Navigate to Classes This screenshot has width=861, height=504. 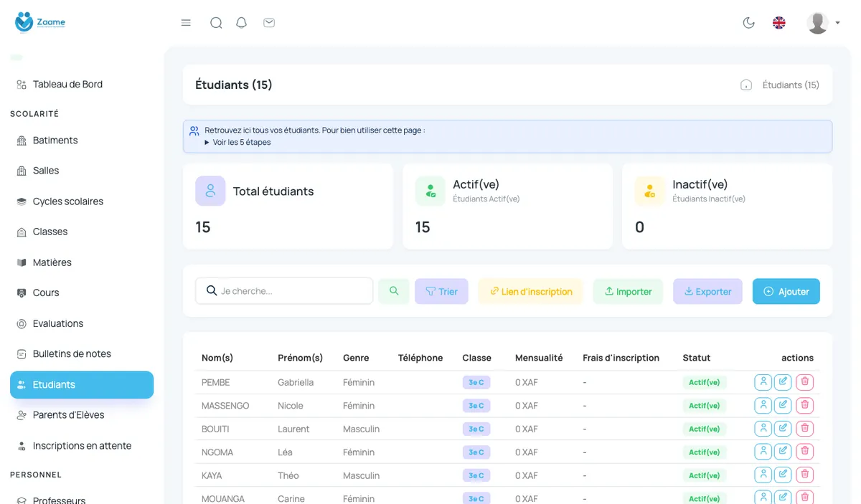[82, 232]
